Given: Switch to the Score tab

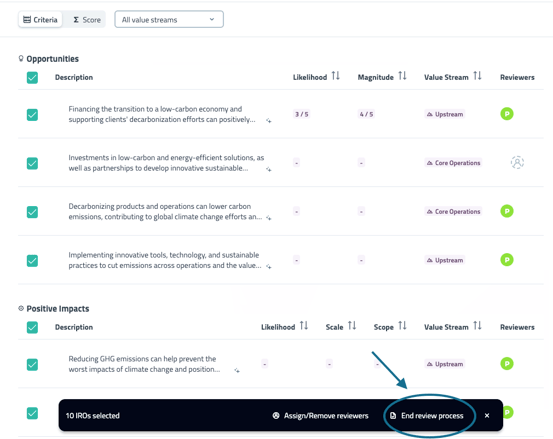Looking at the screenshot, I should tap(87, 20).
